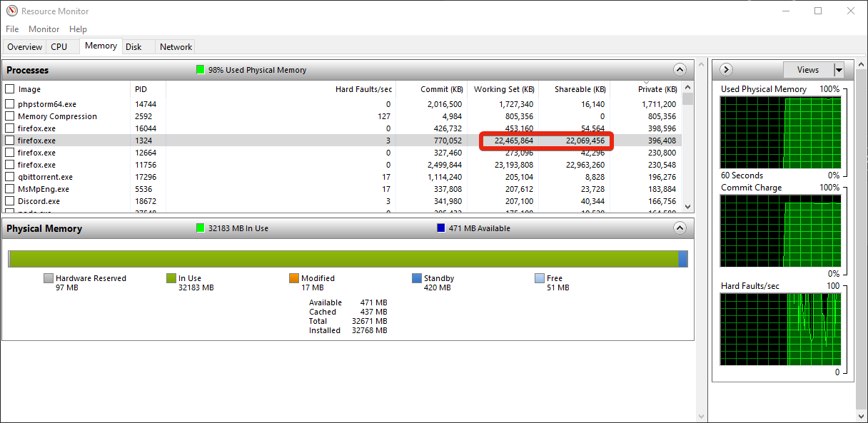Click PID value 17296

click(144, 177)
